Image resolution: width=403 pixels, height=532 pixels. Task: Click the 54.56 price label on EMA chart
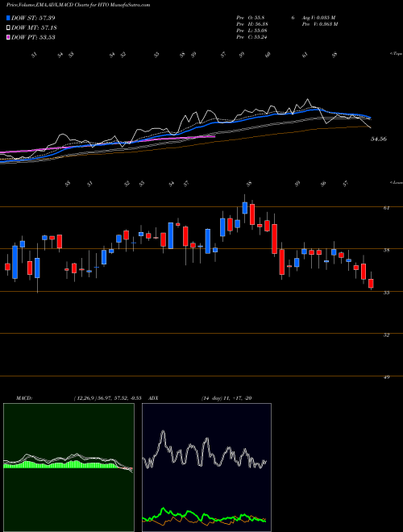[379, 139]
